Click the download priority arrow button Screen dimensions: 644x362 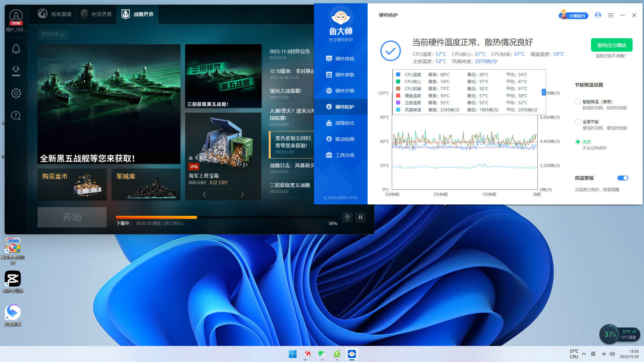347,217
